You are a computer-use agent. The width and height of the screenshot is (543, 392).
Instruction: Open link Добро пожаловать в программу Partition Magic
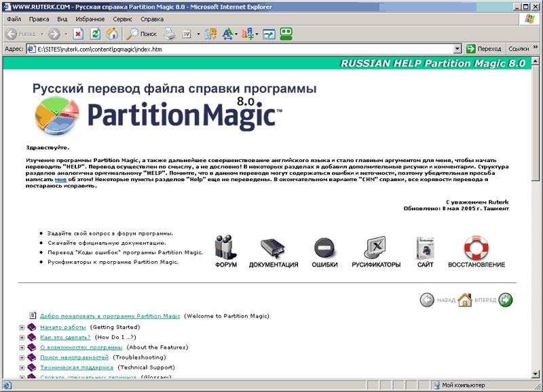[110, 316]
